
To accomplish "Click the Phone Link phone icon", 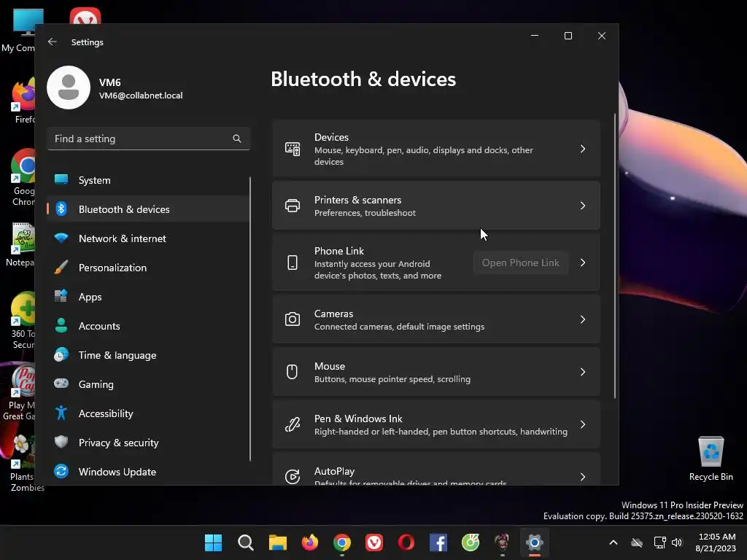I will point(293,262).
